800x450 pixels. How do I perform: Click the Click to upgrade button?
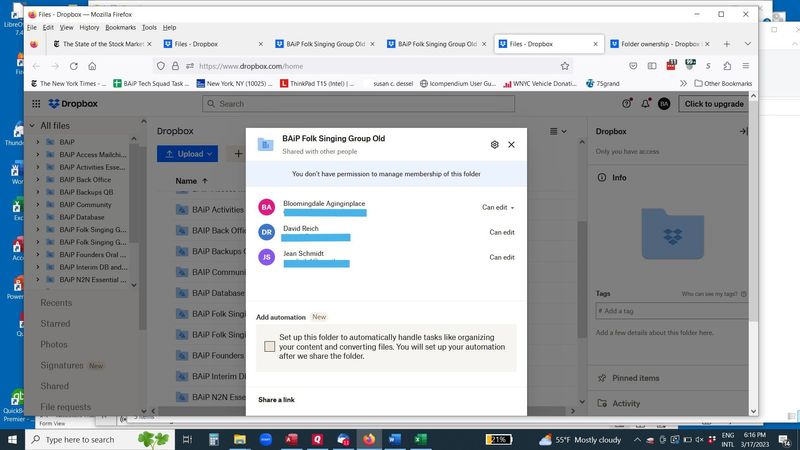714,103
